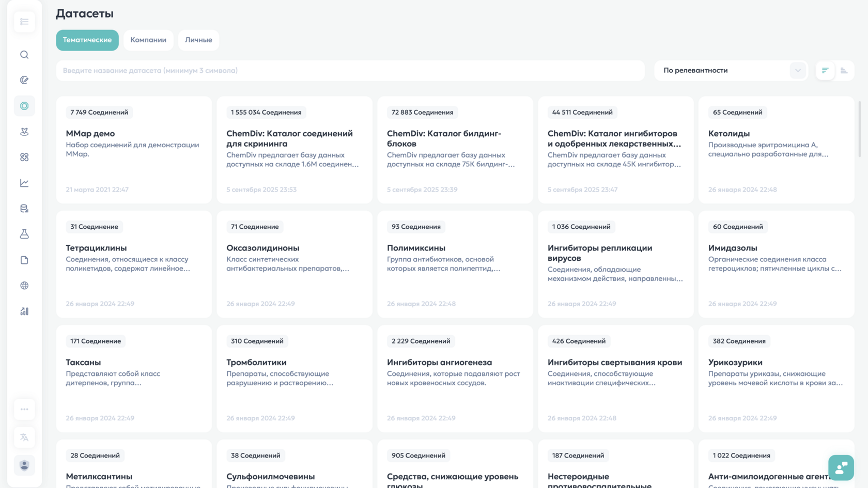
Task: Switch to the Личные tab
Action: [198, 40]
